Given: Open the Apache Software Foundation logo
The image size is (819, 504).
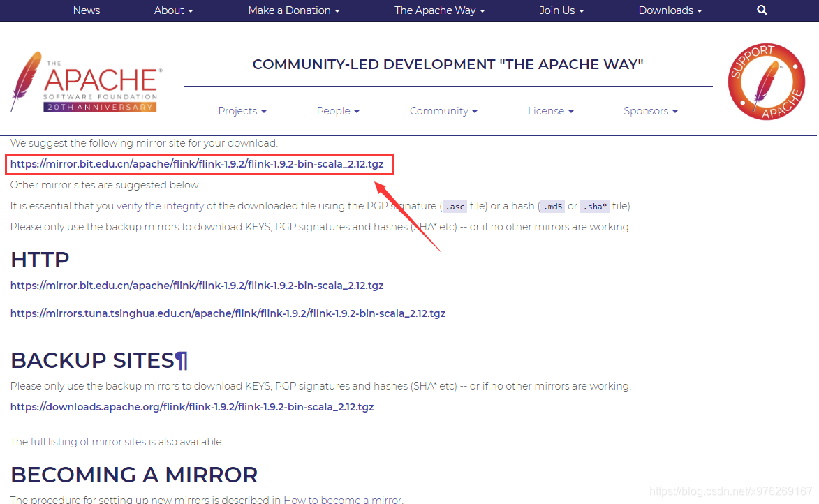Looking at the screenshot, I should (87, 82).
